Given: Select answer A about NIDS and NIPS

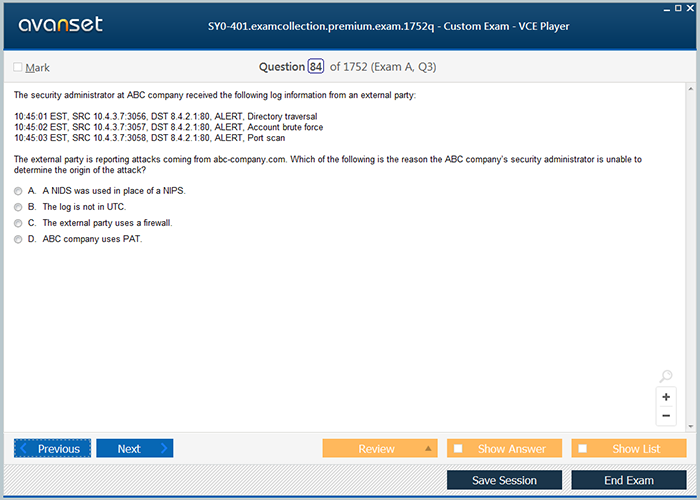Looking at the screenshot, I should pos(18,191).
